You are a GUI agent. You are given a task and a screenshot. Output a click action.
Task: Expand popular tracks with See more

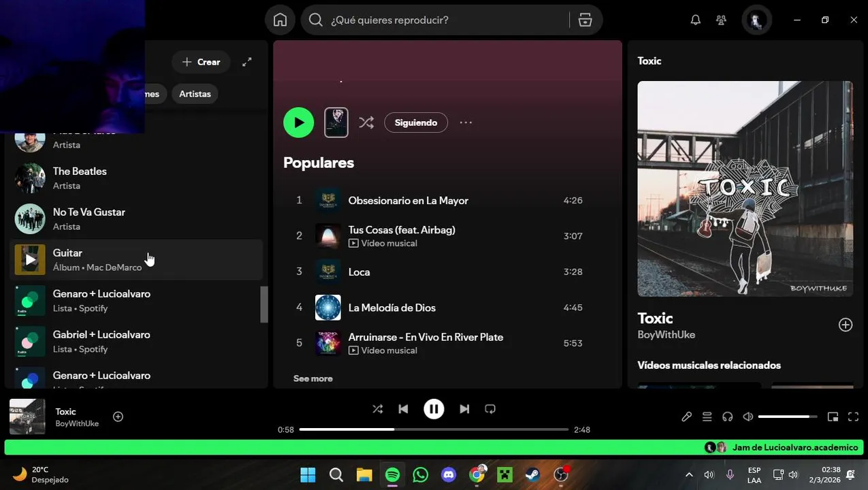[x=313, y=378]
